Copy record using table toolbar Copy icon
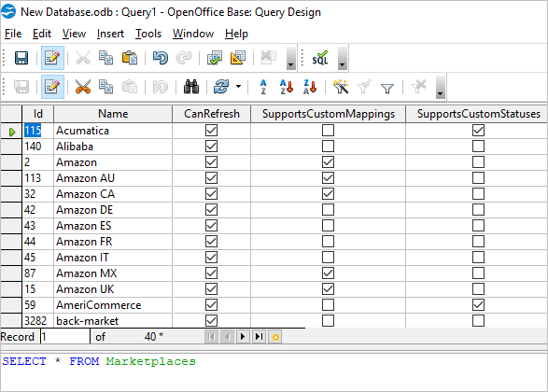The width and height of the screenshot is (548, 392). coord(105,87)
